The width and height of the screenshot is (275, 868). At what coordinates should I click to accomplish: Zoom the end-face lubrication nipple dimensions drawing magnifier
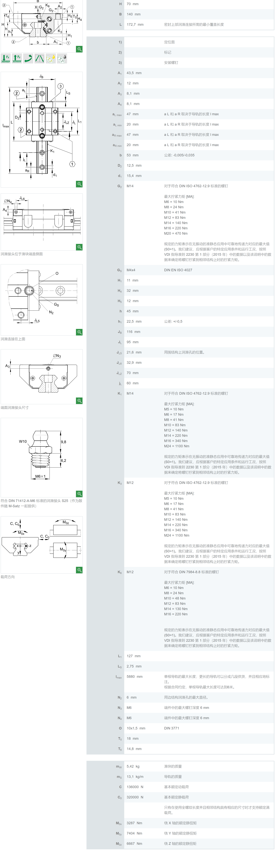pyautogui.click(x=79, y=401)
